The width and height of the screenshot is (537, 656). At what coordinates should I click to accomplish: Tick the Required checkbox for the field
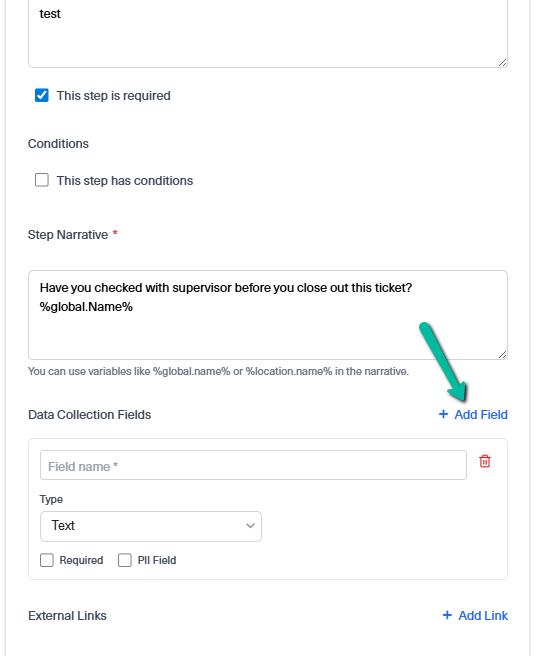(x=47, y=560)
